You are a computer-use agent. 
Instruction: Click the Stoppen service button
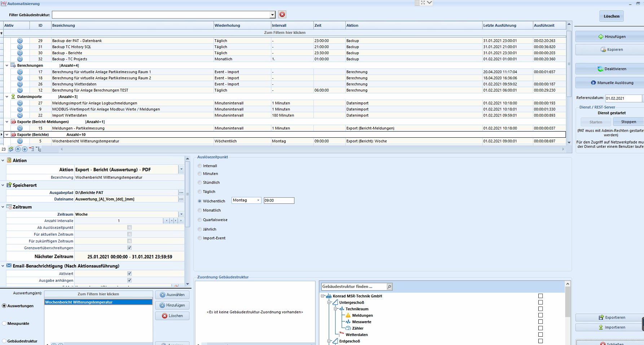tap(628, 122)
